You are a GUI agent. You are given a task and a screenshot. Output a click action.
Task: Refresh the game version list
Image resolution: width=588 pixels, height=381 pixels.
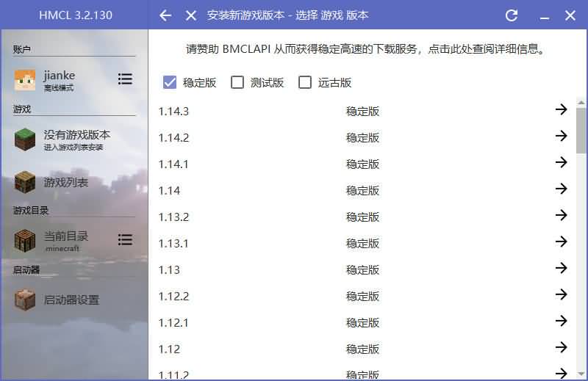click(512, 15)
